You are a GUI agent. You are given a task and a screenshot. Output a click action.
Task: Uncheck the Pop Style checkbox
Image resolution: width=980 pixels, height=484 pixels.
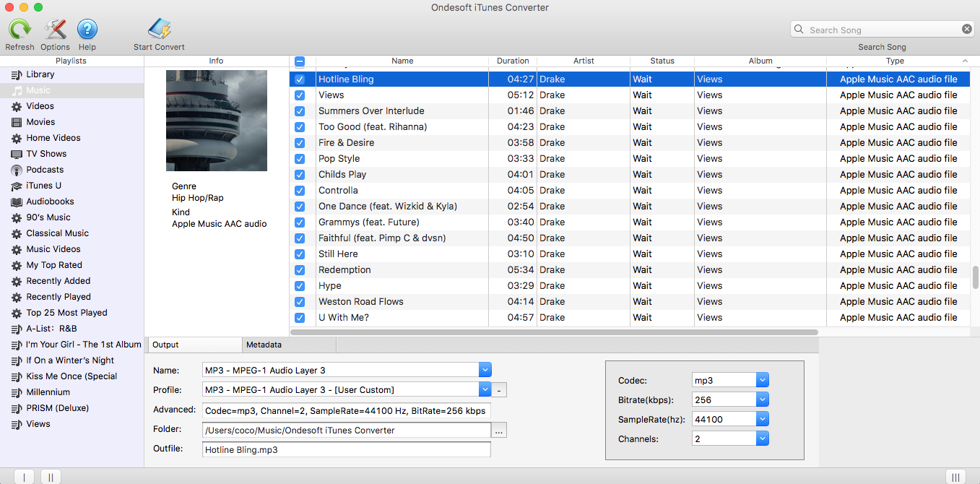tap(300, 159)
